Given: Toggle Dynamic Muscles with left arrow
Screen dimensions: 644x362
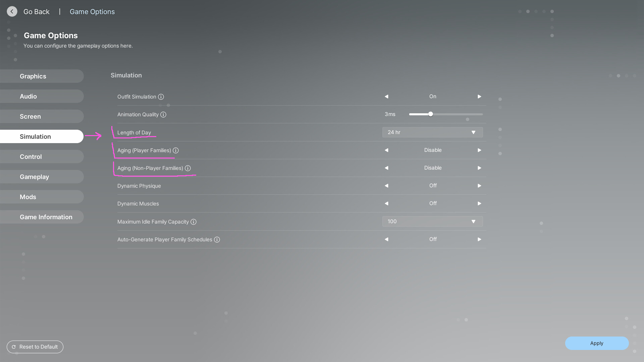Looking at the screenshot, I should point(386,203).
